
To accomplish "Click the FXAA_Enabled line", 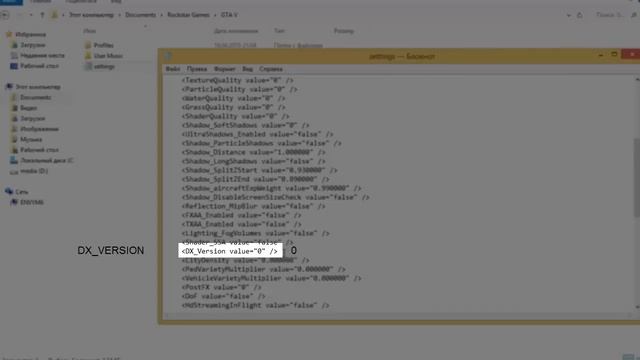I will (241, 215).
